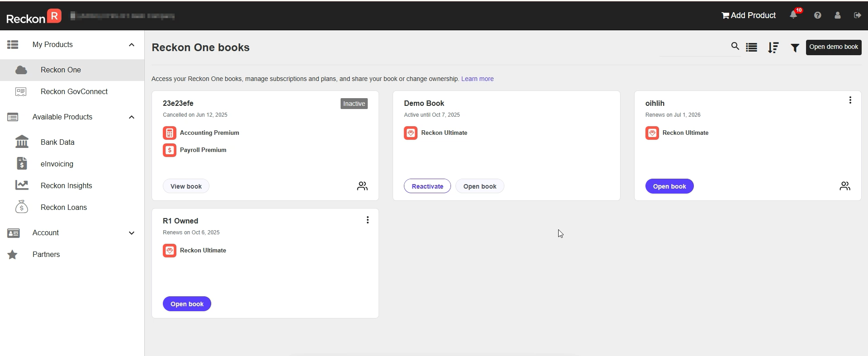
Task: Switch to list view
Action: 752,47
